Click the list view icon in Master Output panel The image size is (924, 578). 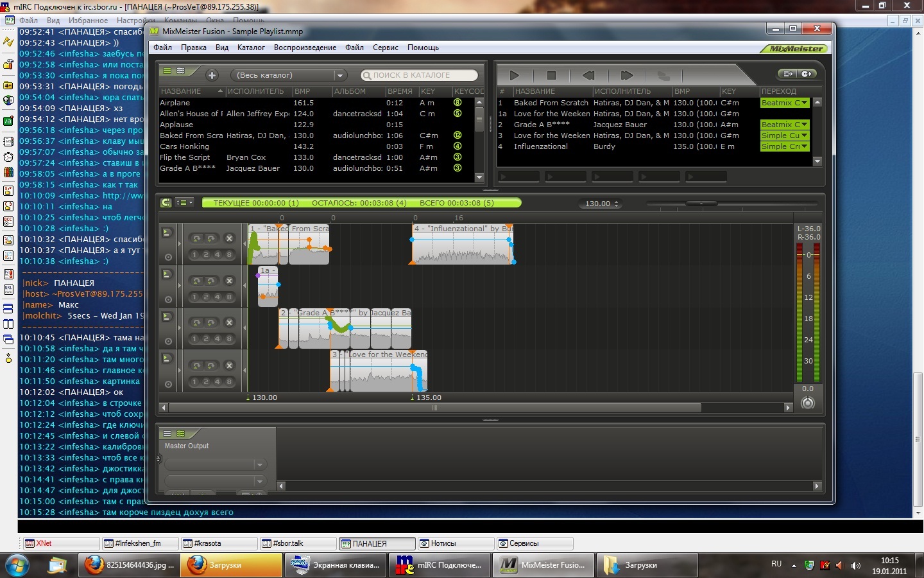coord(167,433)
